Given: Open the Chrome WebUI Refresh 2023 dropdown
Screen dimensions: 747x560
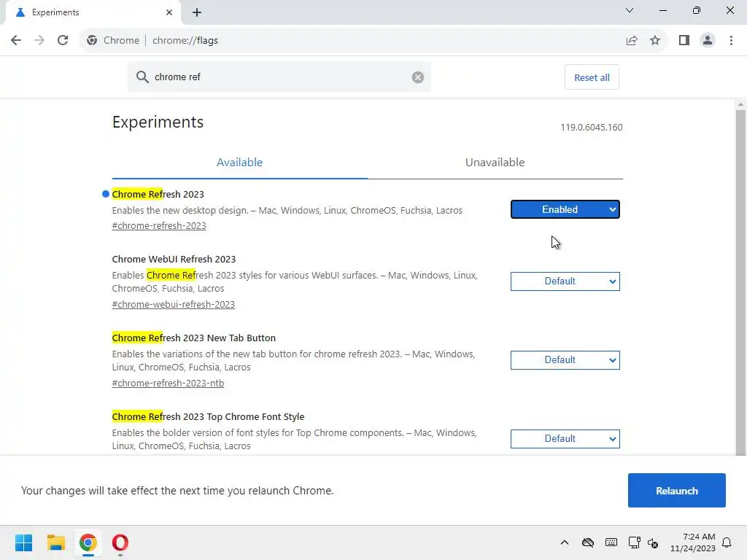Looking at the screenshot, I should tap(565, 281).
